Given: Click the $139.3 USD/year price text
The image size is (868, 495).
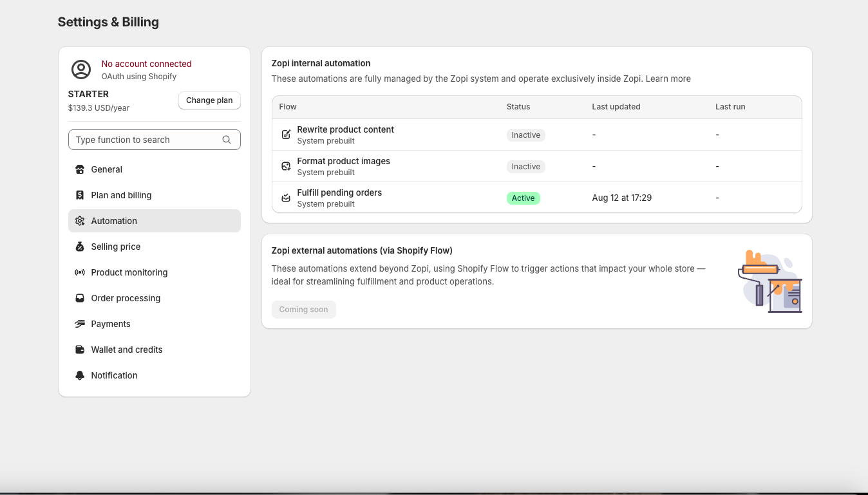Looking at the screenshot, I should (x=99, y=108).
